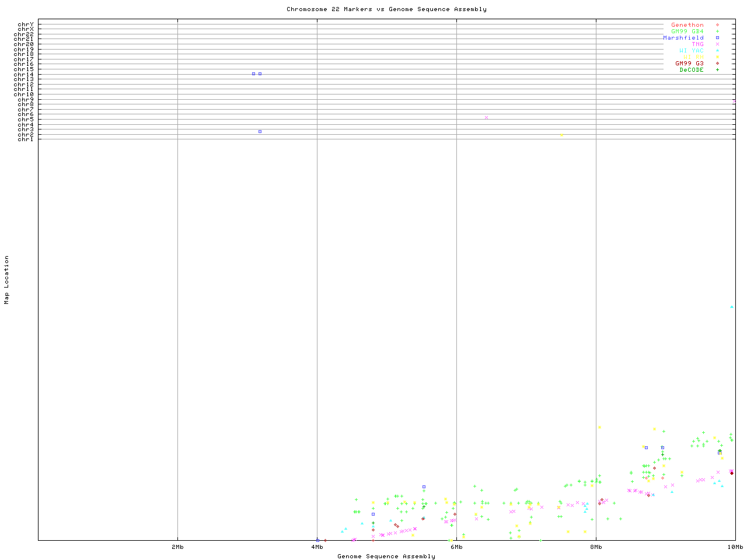The height and width of the screenshot is (560, 747).
Task: Click the 6Mb tick label
Action: (x=456, y=547)
